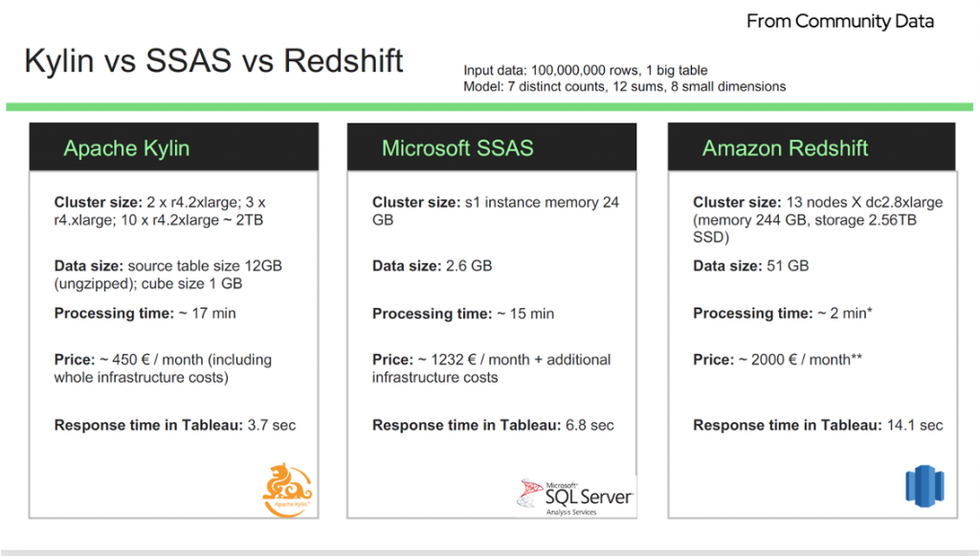
Task: Click the Input data rows description line
Action: pos(586,70)
